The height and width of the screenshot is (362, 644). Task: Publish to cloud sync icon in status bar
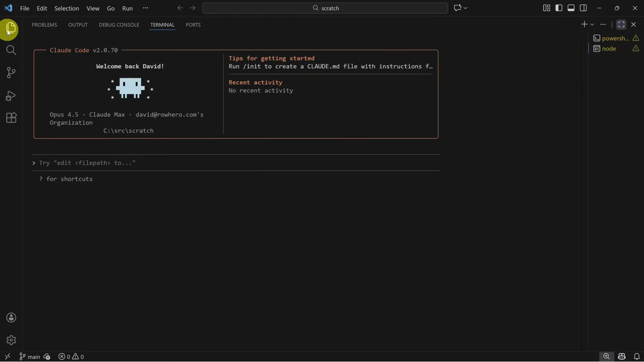point(47,357)
